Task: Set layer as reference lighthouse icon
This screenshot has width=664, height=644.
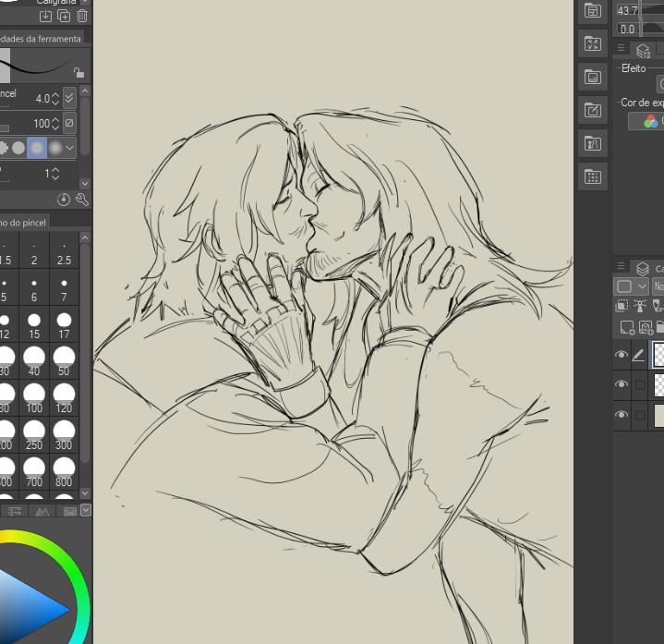Action: pos(640,306)
